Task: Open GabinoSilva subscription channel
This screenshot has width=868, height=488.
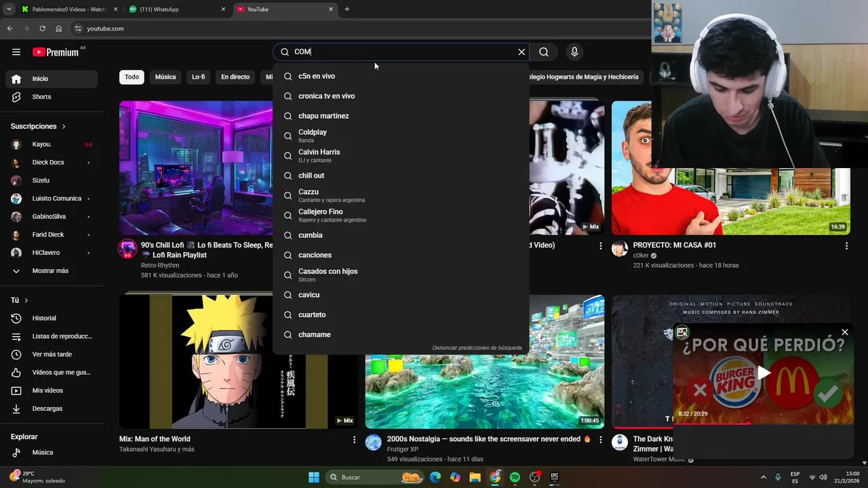Action: tap(52, 217)
